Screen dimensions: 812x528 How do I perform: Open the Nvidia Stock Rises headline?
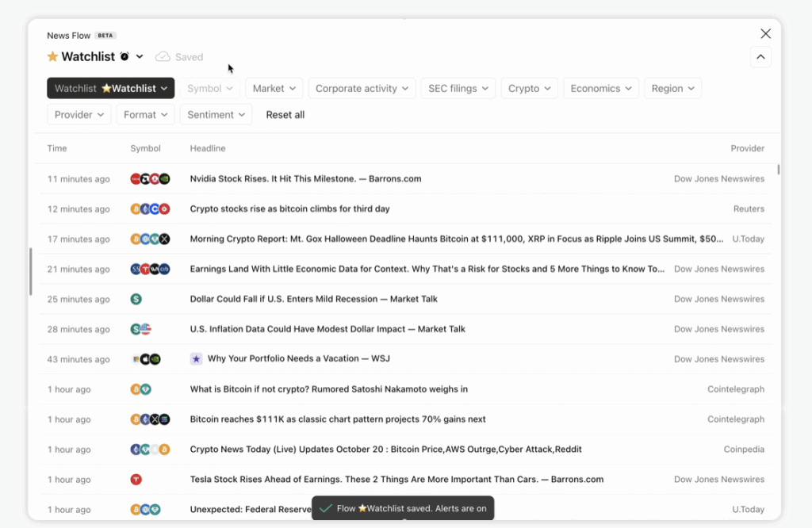(305, 179)
